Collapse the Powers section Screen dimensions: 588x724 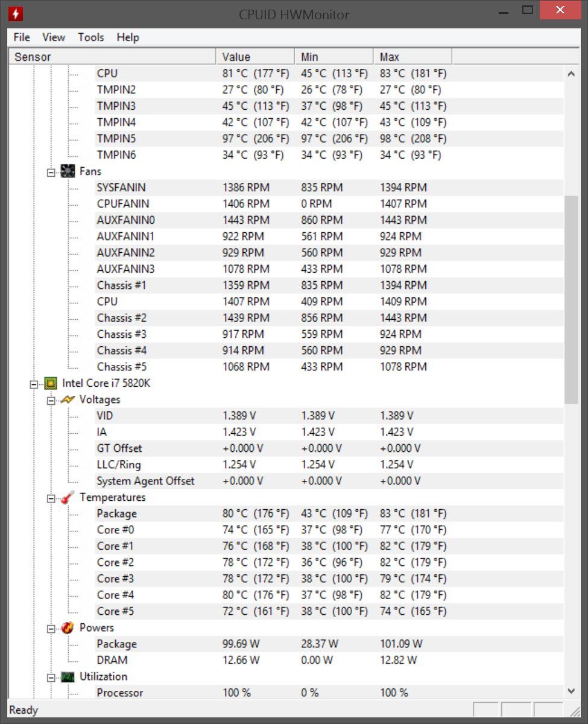click(x=51, y=628)
